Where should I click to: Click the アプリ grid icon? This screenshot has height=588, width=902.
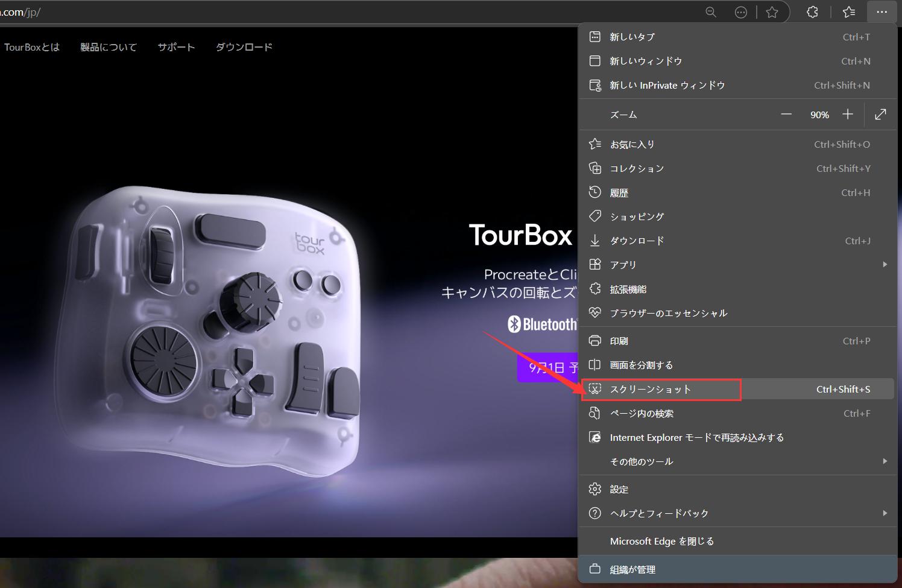pos(594,264)
